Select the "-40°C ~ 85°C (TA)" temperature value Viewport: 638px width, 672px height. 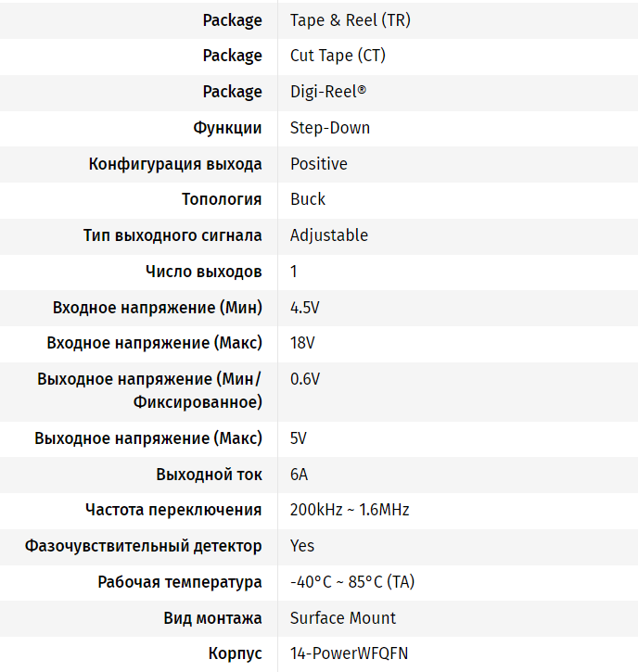[x=352, y=582]
